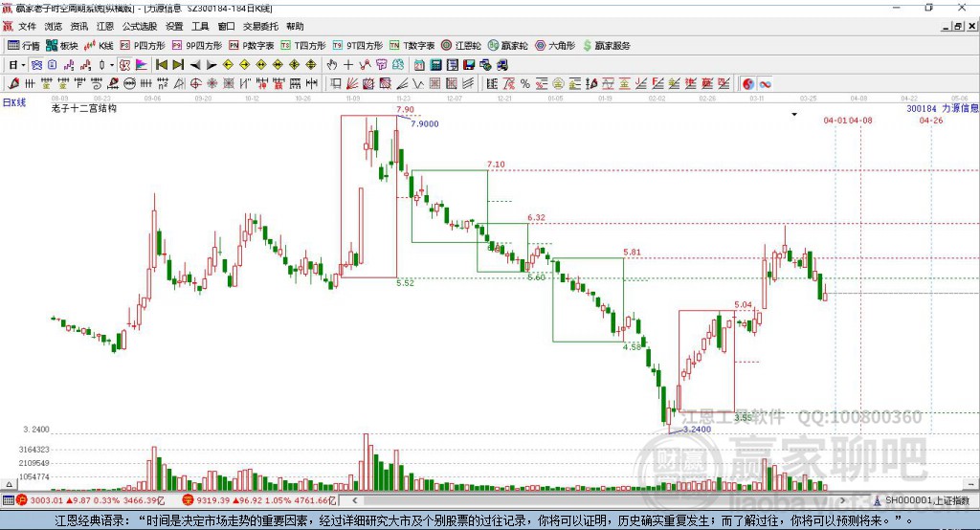This screenshot has height=530, width=980.
Task: Expand the candlestick style dropdown arrow
Action: coord(112,65)
